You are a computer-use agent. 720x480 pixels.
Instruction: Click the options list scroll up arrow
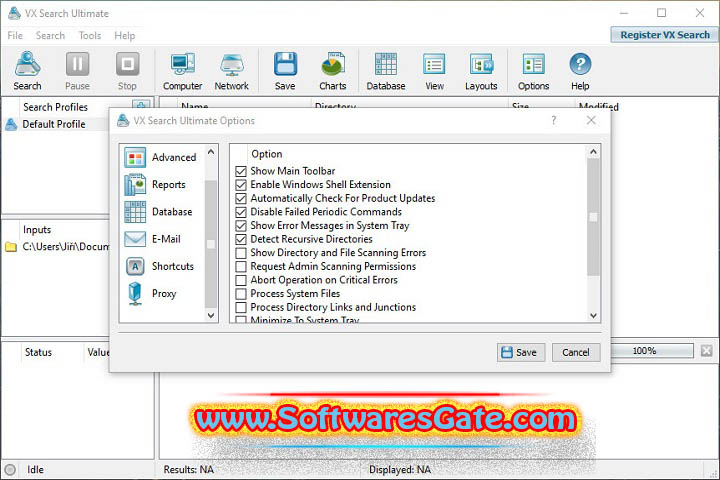tap(593, 152)
